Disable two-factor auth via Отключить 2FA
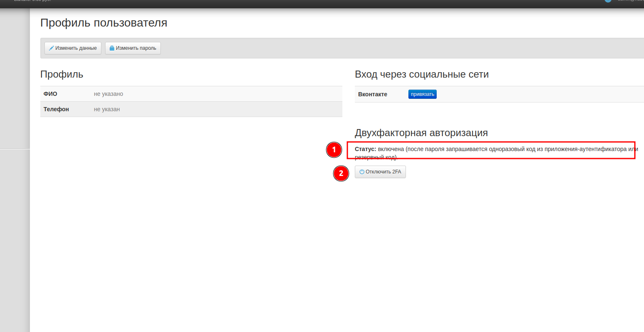Viewport: 644px width, 332px height. 380,172
